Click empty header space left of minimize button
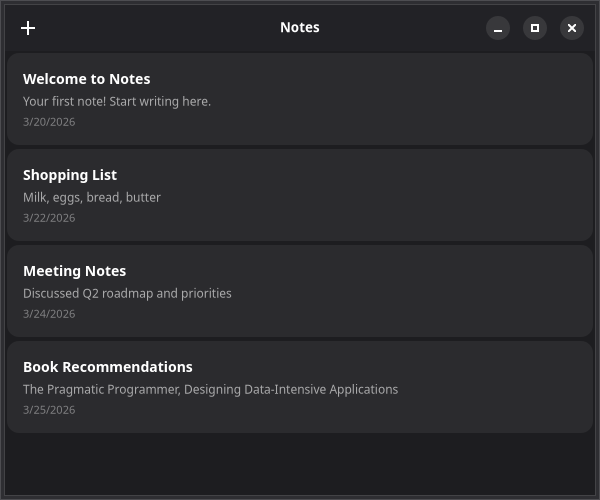Viewport: 600px width, 500px height. point(420,28)
